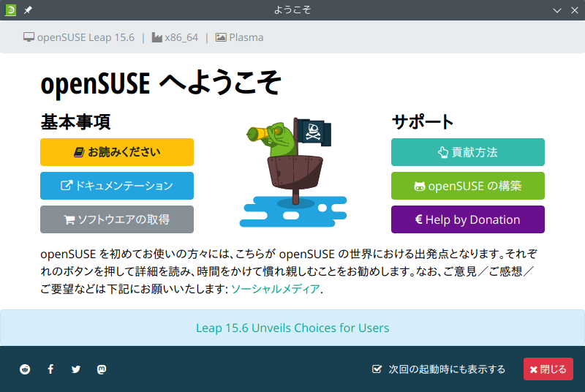This screenshot has width=585, height=392.
Task: Click the Plasma desktop label
Action: point(240,37)
